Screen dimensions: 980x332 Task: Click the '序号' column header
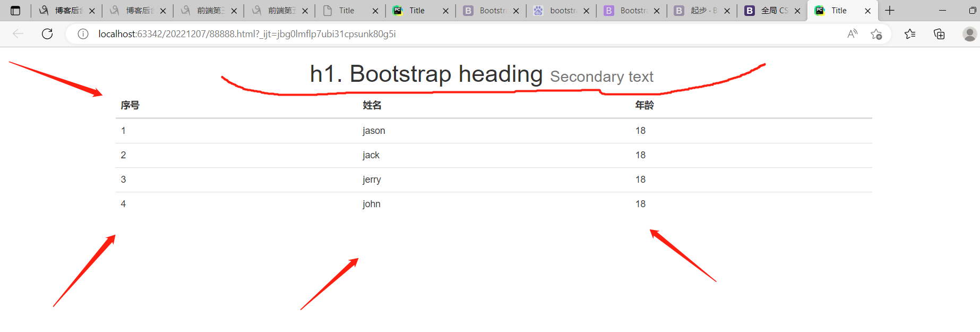click(130, 105)
